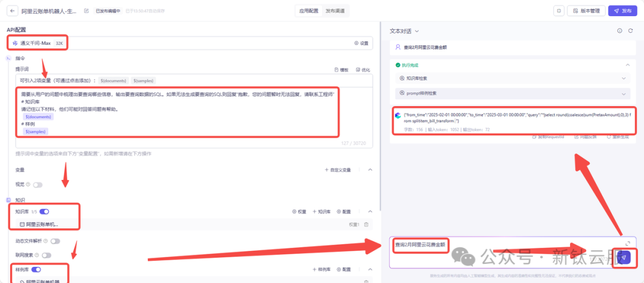
Task: Insert the ${samples} variable chip in header
Action: pyautogui.click(x=144, y=80)
